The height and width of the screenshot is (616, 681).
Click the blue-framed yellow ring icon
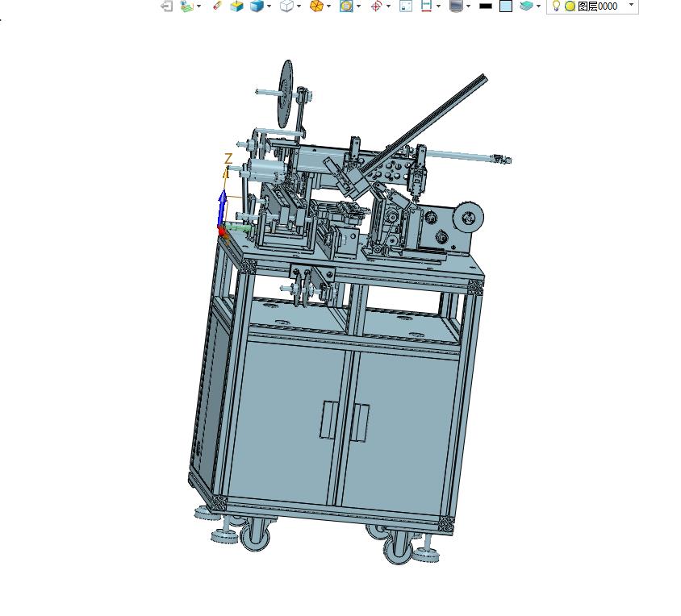tap(346, 6)
